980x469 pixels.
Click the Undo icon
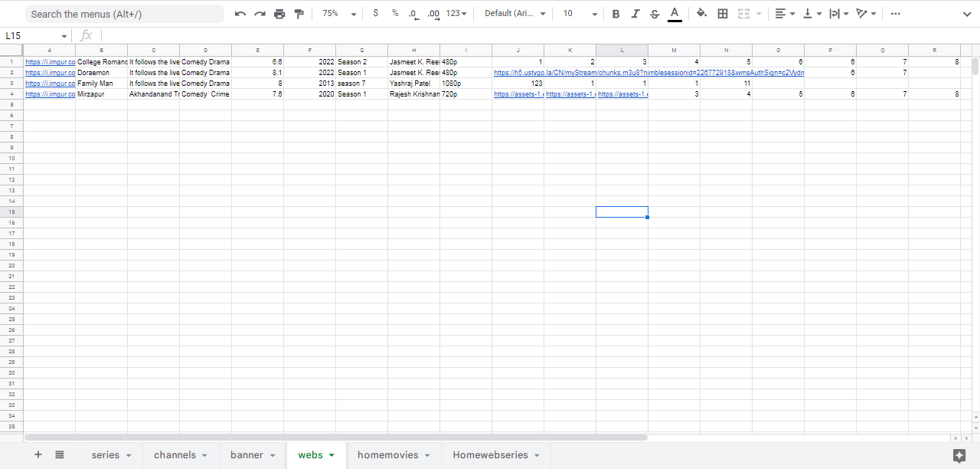click(x=240, y=14)
